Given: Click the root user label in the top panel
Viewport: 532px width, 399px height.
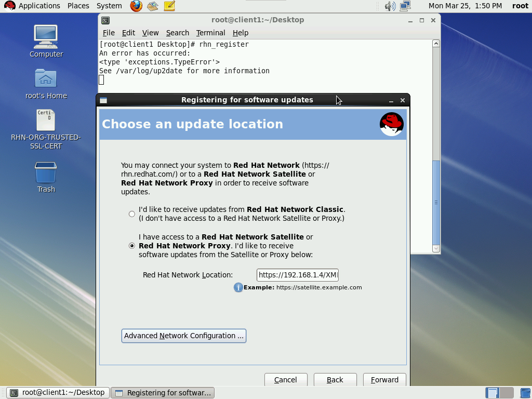Looking at the screenshot, I should (x=520, y=6).
